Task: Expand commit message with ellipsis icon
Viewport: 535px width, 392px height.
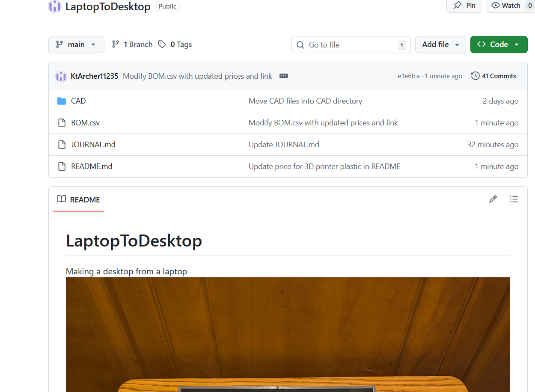Action: click(x=283, y=76)
